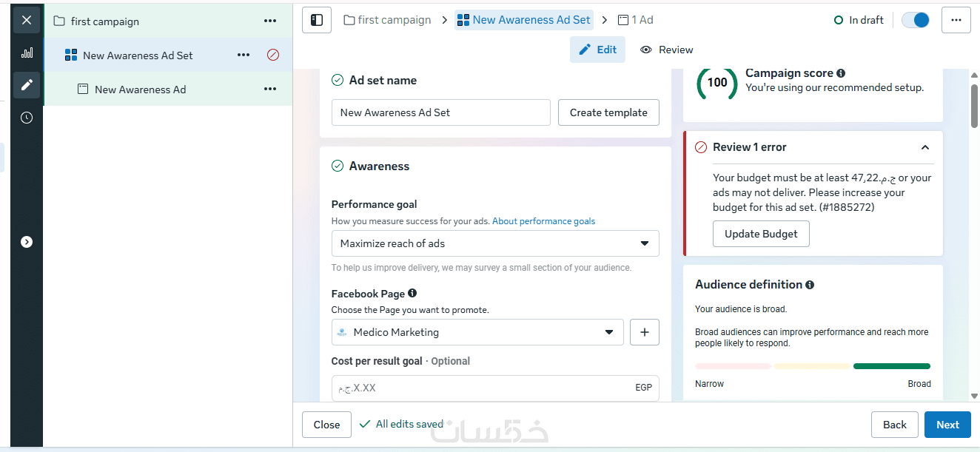Switch to the Review tab

coord(667,50)
